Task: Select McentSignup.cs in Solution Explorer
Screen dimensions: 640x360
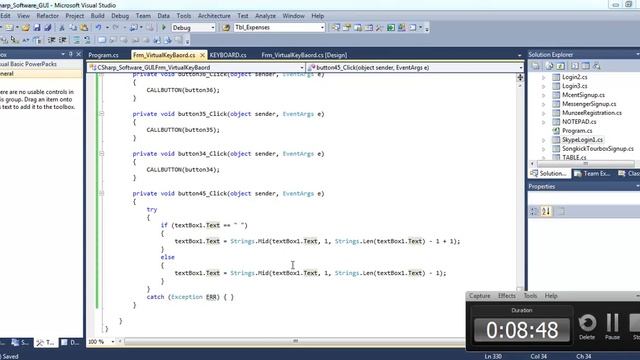Action: pyautogui.click(x=583, y=95)
